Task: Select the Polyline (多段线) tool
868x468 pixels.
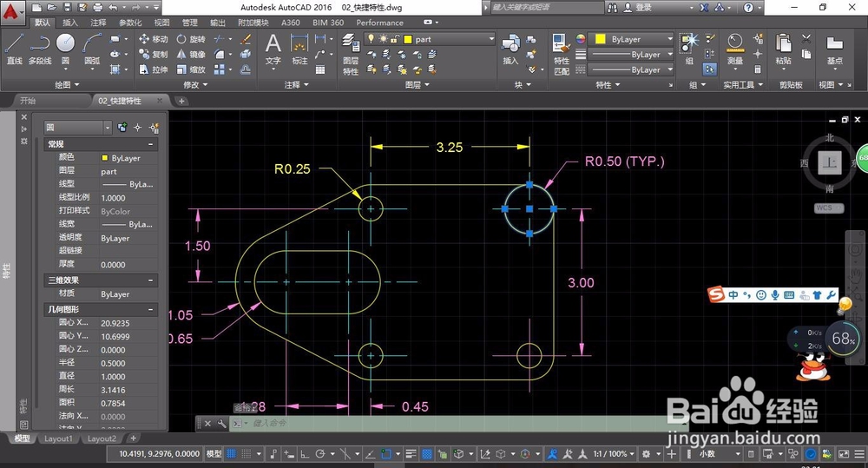Action: pos(39,49)
